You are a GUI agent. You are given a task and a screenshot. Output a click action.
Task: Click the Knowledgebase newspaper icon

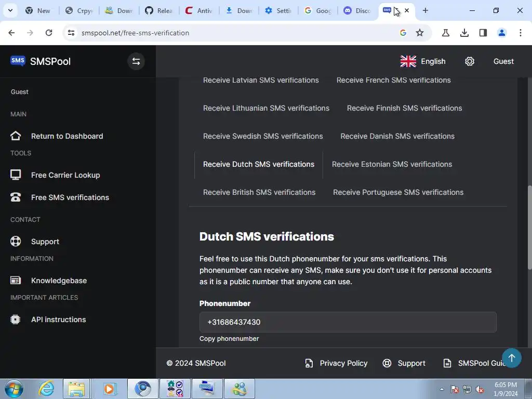point(16,281)
